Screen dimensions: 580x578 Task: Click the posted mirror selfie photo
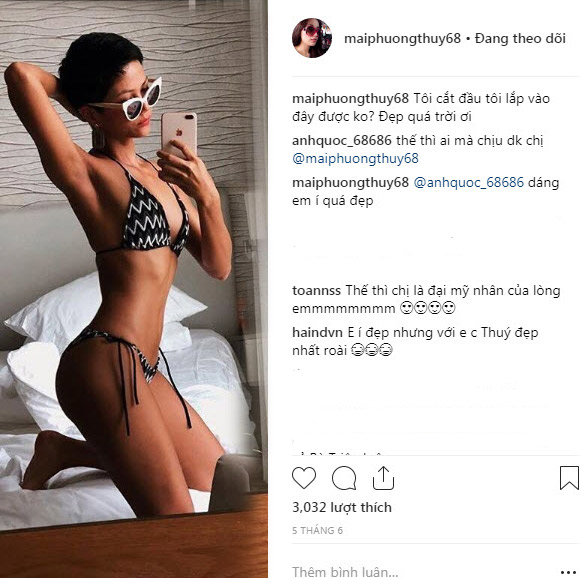point(134,289)
